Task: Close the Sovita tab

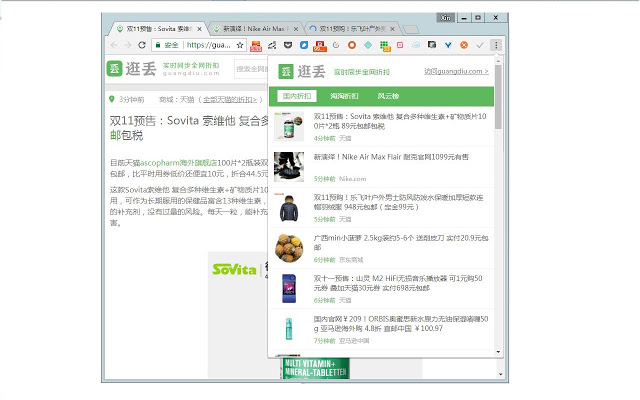Action: click(x=199, y=29)
